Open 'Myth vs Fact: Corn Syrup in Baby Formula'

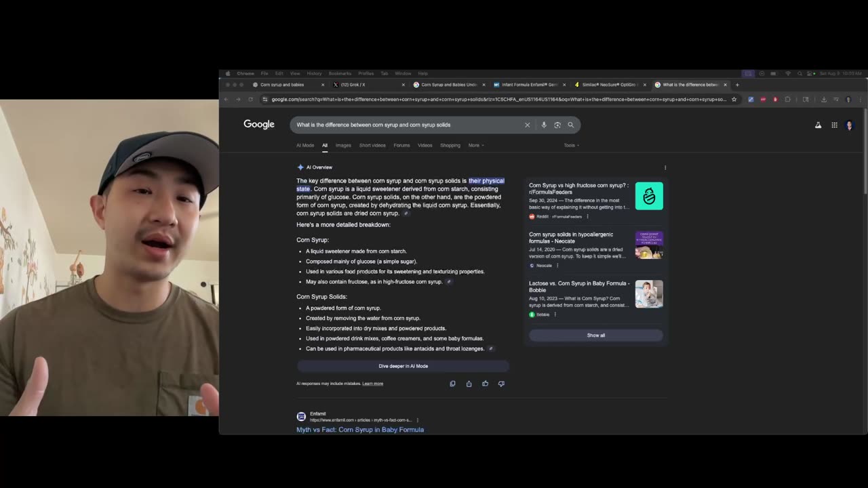tap(360, 430)
